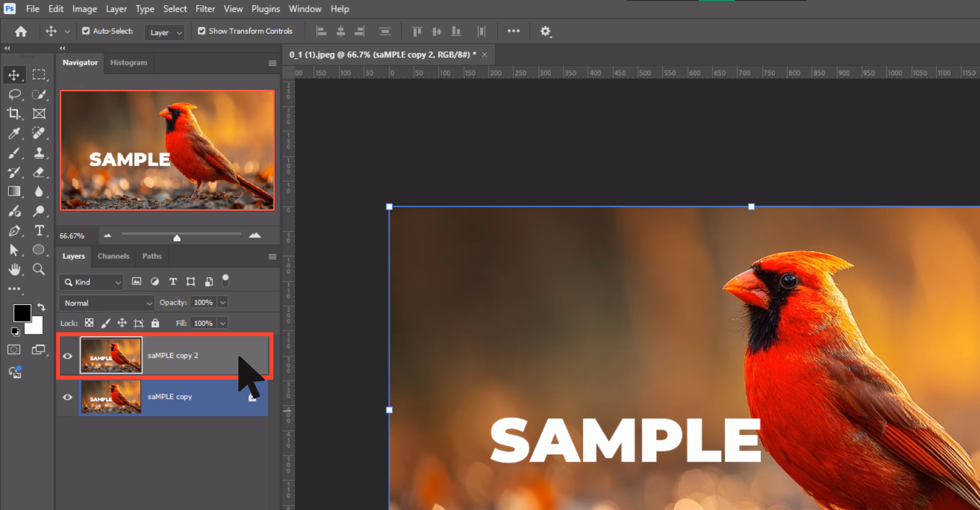
Task: Open the Image menu
Action: point(84,9)
